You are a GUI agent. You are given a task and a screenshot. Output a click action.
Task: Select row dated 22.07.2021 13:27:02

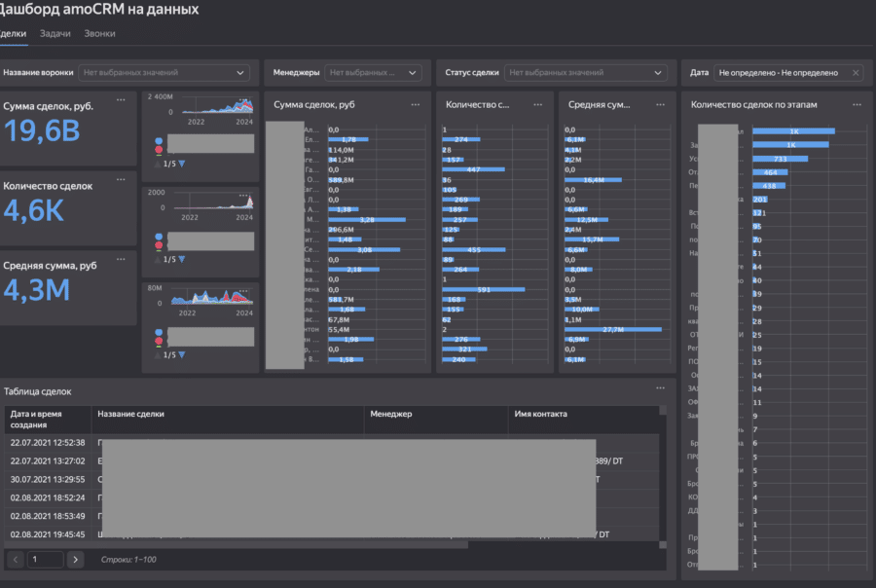pyautogui.click(x=332, y=461)
